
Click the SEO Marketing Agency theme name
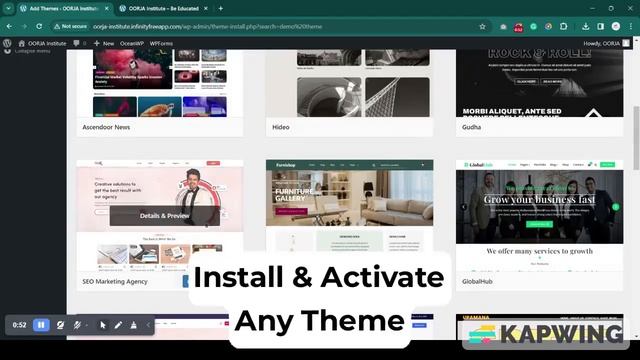click(x=115, y=281)
